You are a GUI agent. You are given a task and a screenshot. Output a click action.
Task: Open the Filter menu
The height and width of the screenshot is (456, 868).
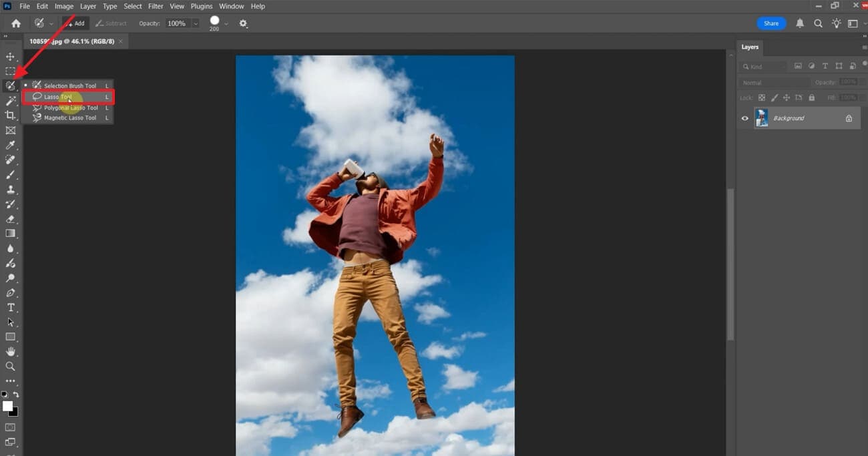155,6
